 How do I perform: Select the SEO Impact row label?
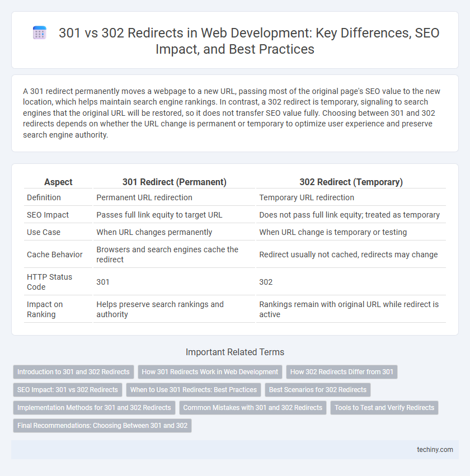click(48, 215)
